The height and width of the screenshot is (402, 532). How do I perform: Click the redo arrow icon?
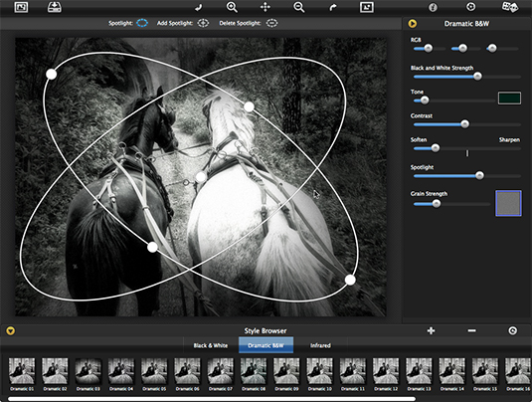[333, 7]
